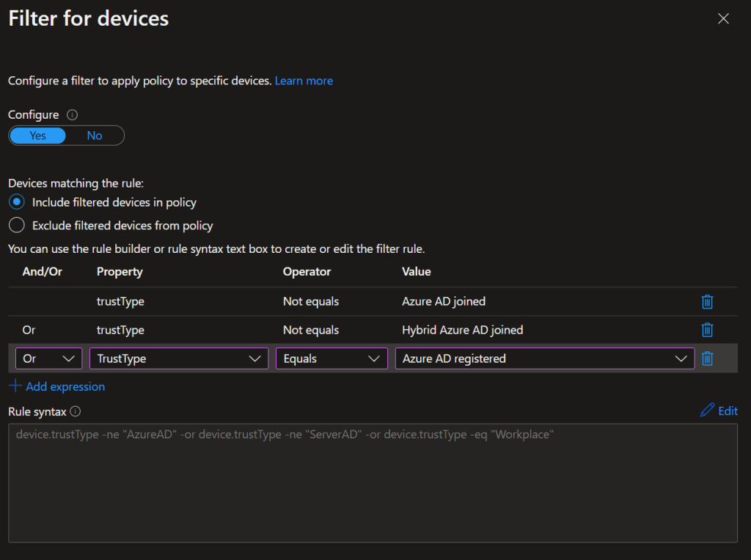The image size is (751, 560).
Task: Set Configure toggle to Yes
Action: (37, 136)
